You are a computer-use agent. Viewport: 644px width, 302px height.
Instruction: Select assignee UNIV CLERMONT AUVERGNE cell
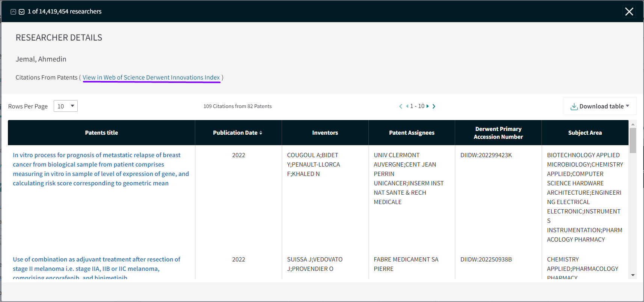409,179
